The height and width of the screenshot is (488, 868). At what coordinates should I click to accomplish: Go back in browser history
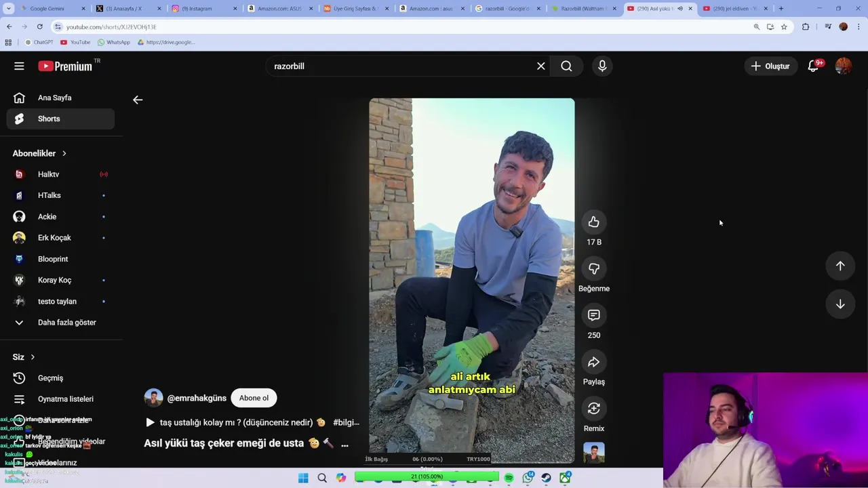[x=9, y=26]
